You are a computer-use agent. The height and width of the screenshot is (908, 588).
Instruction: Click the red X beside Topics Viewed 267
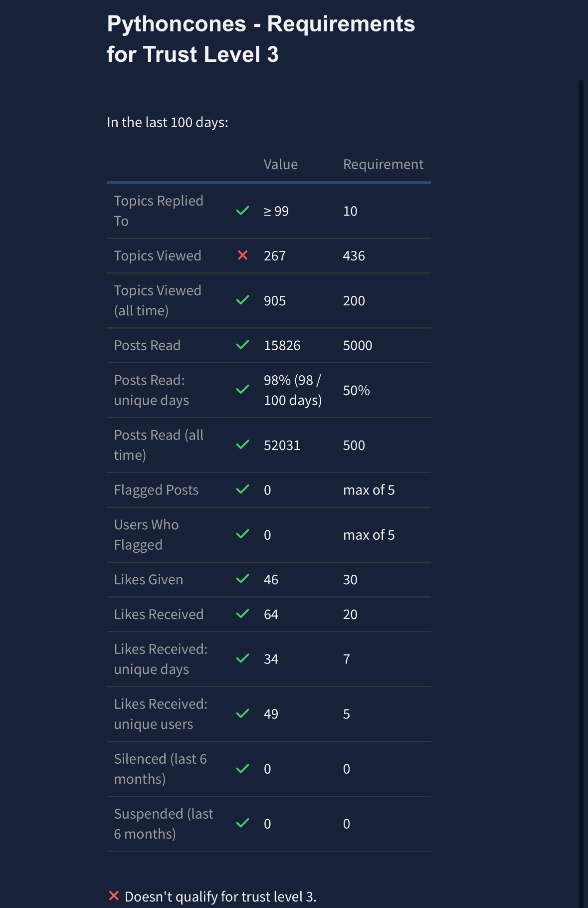(x=243, y=255)
